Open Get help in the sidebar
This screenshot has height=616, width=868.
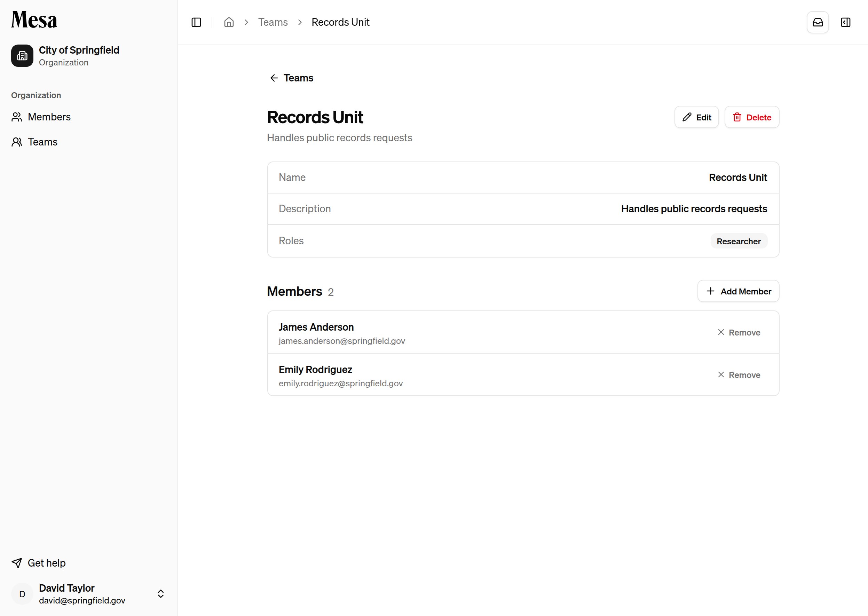pyautogui.click(x=39, y=563)
